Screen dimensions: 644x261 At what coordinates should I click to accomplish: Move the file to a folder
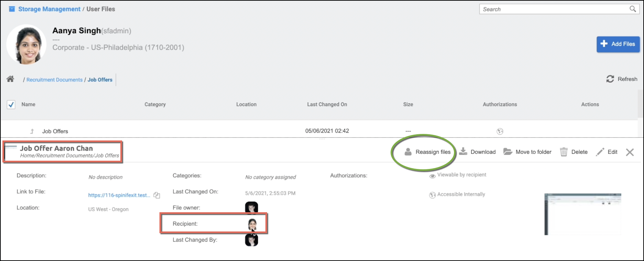click(x=527, y=152)
